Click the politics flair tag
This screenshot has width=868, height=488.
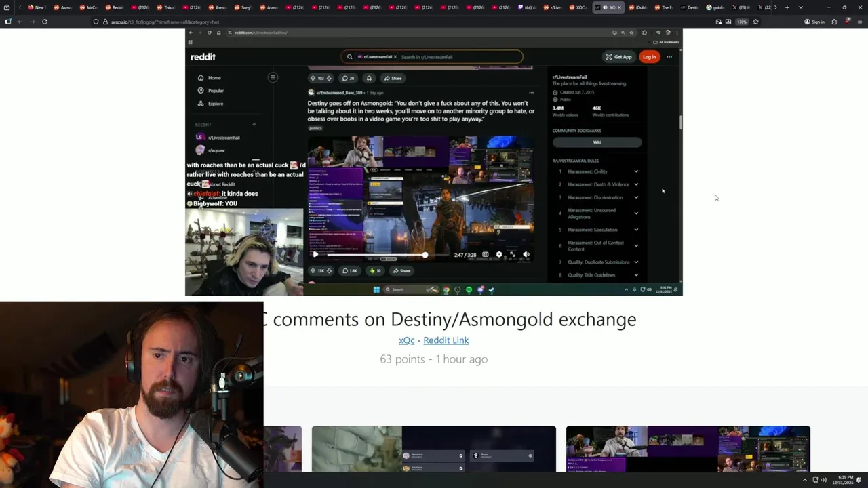coord(315,128)
